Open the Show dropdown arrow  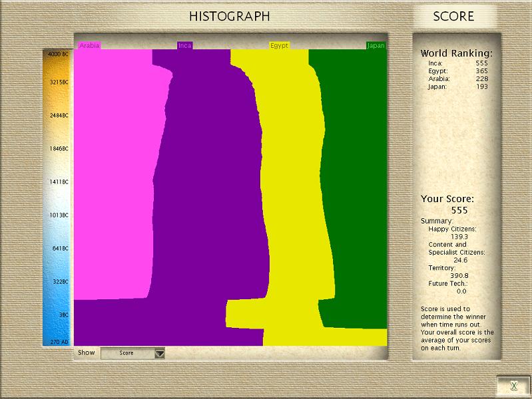[159, 354]
